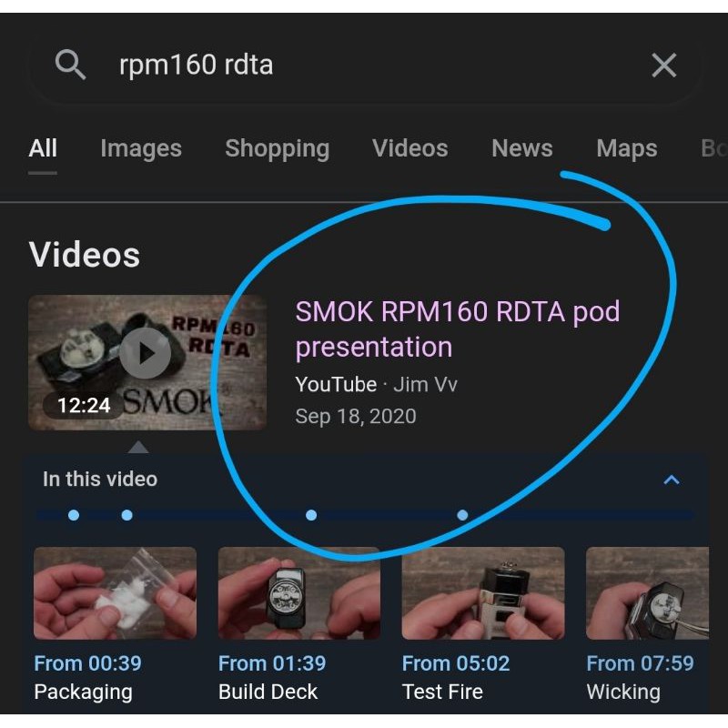Click the 'From 05:02' timestamp link
Viewport: 728px width, 728px height.
pos(456,663)
